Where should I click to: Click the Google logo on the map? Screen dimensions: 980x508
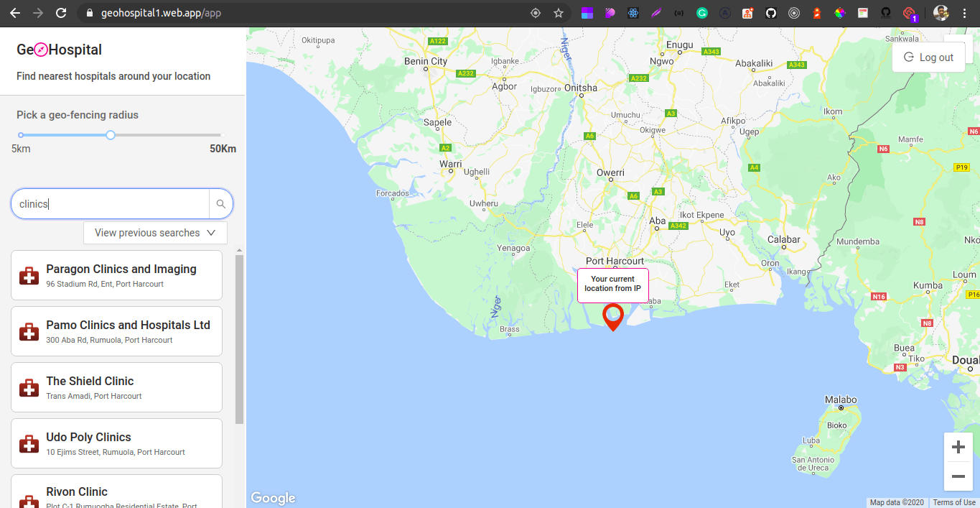click(x=273, y=498)
